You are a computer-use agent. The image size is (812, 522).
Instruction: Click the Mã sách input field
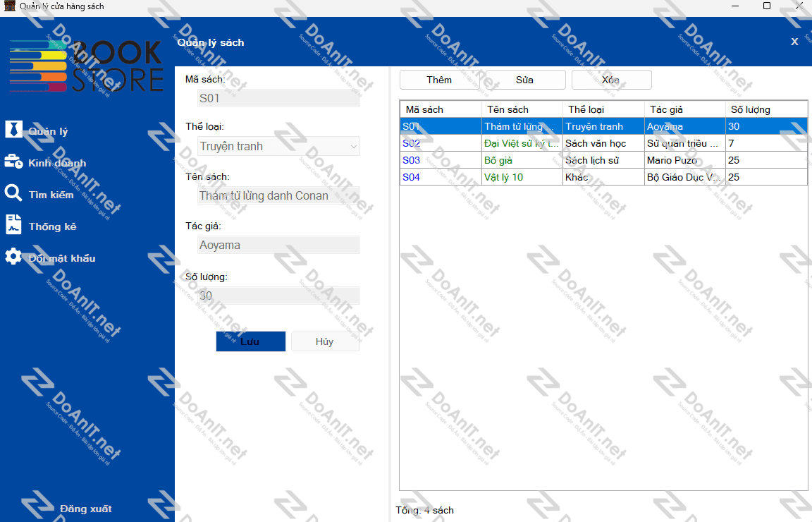tap(278, 98)
